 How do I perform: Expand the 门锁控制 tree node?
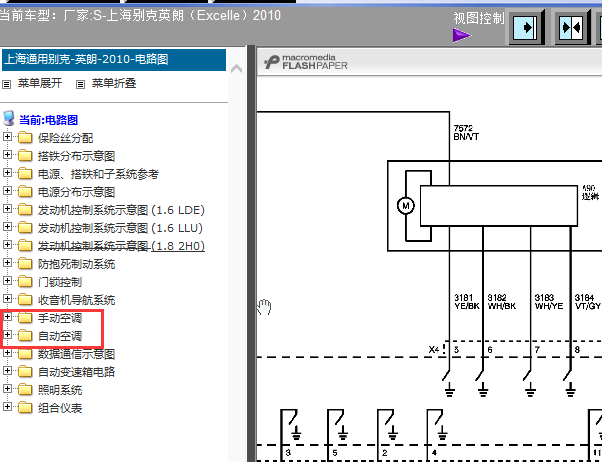tap(7, 281)
